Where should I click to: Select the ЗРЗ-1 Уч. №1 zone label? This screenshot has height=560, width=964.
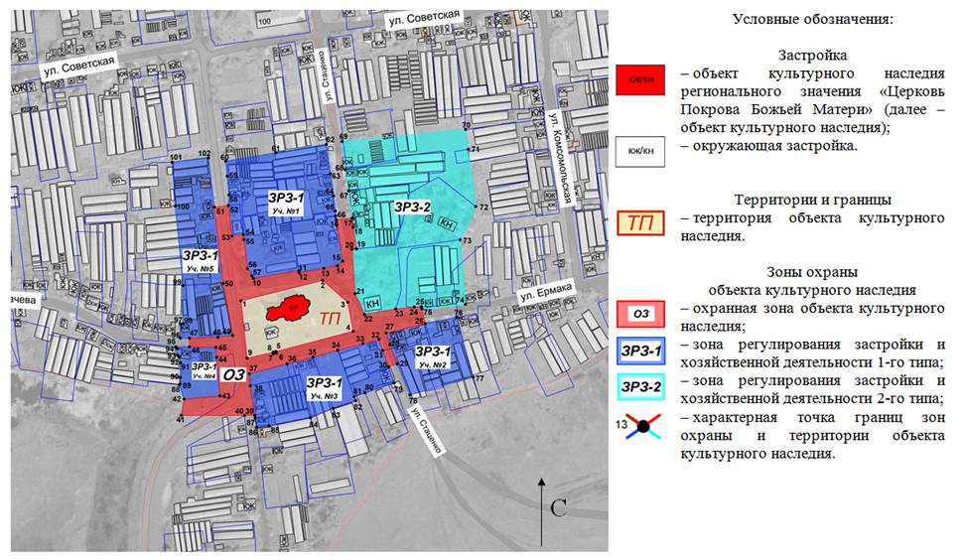pyautogui.click(x=285, y=203)
